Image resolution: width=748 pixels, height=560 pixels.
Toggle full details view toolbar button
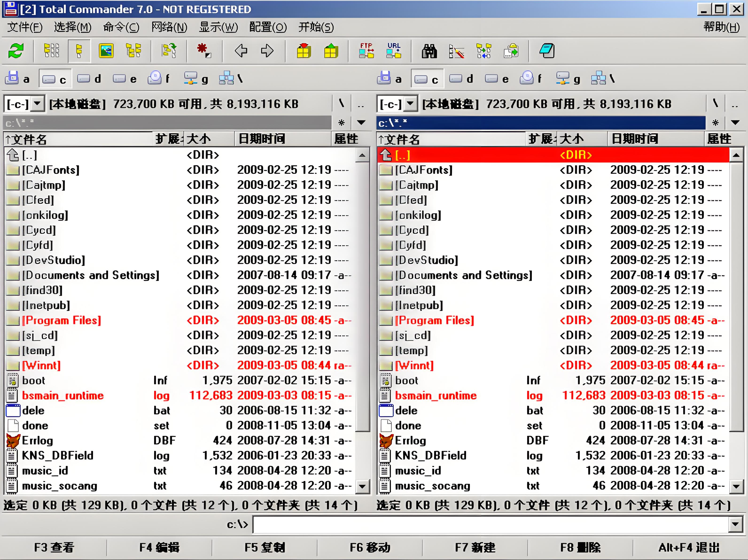[79, 51]
